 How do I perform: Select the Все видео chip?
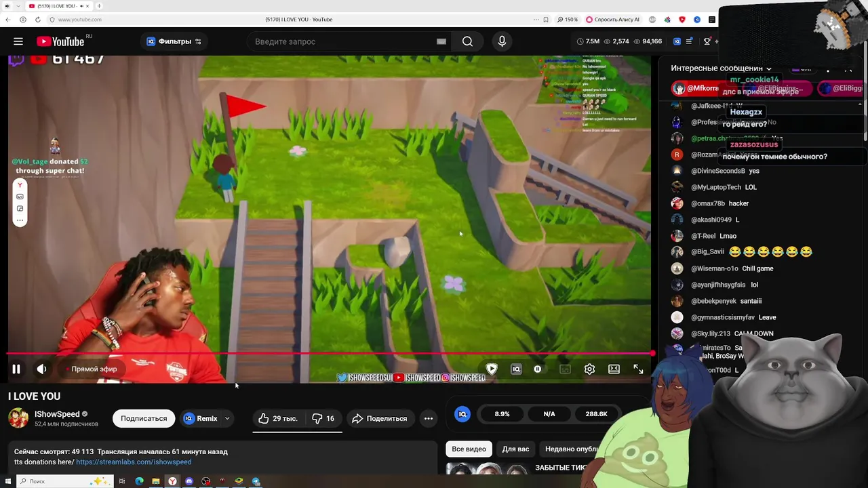click(469, 449)
